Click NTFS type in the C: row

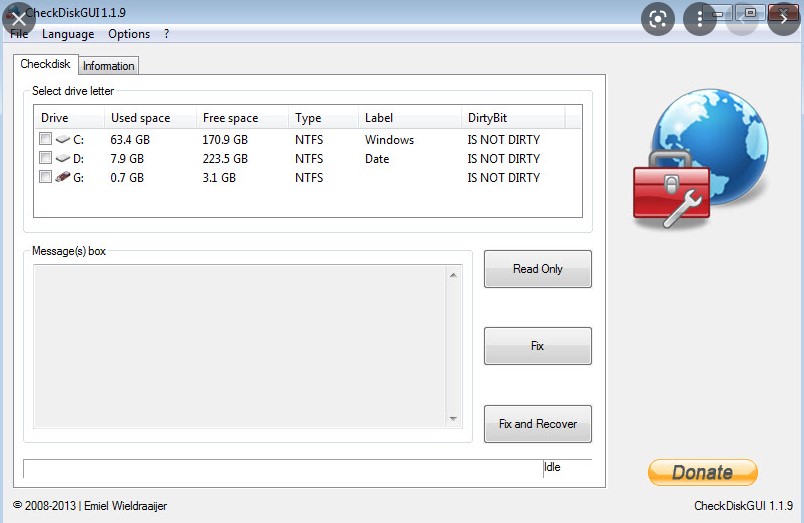pos(309,139)
